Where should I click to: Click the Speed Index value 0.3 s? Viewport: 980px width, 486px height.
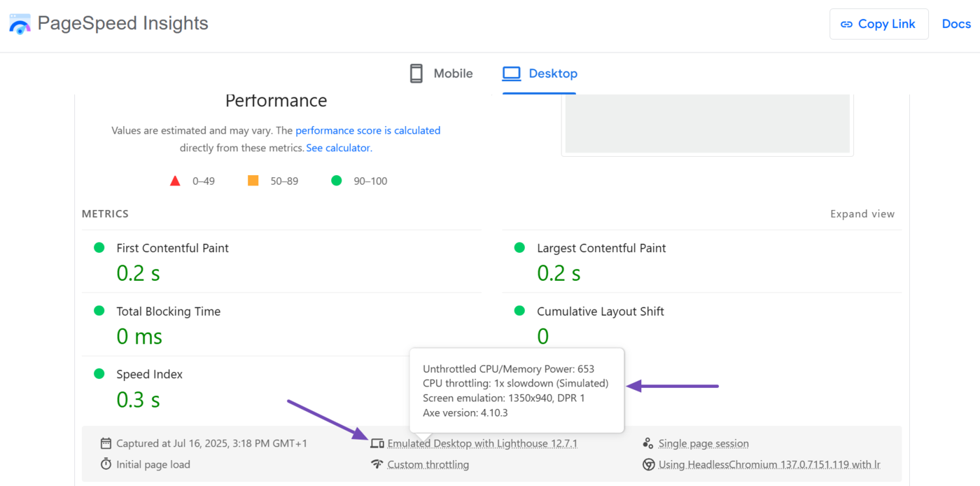139,399
